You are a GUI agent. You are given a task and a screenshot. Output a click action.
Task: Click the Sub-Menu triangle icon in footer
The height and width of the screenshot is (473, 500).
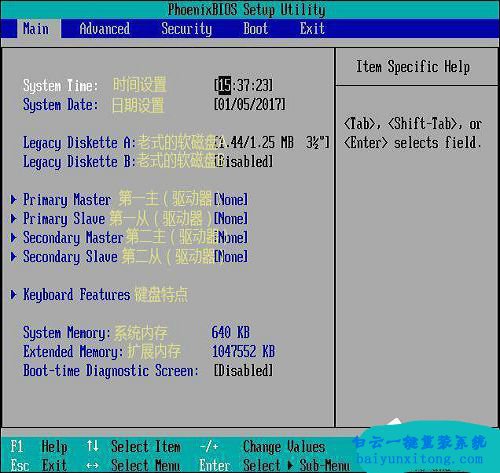click(291, 465)
